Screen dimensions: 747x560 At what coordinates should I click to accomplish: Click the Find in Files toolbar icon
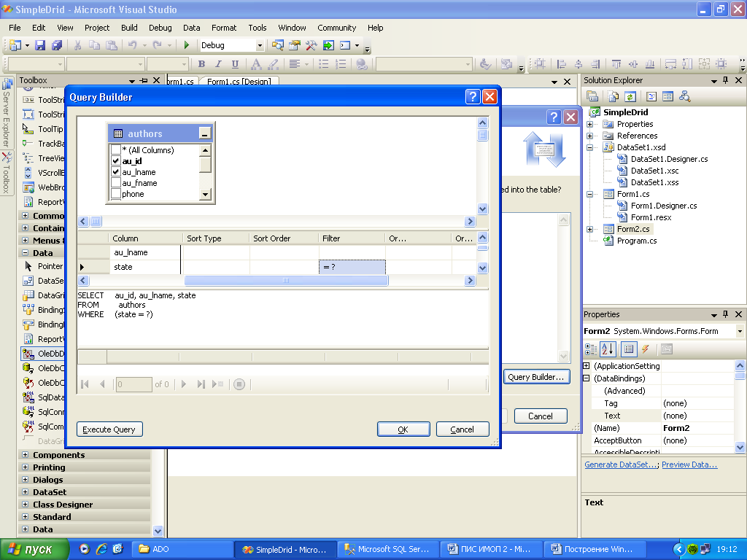tap(277, 45)
